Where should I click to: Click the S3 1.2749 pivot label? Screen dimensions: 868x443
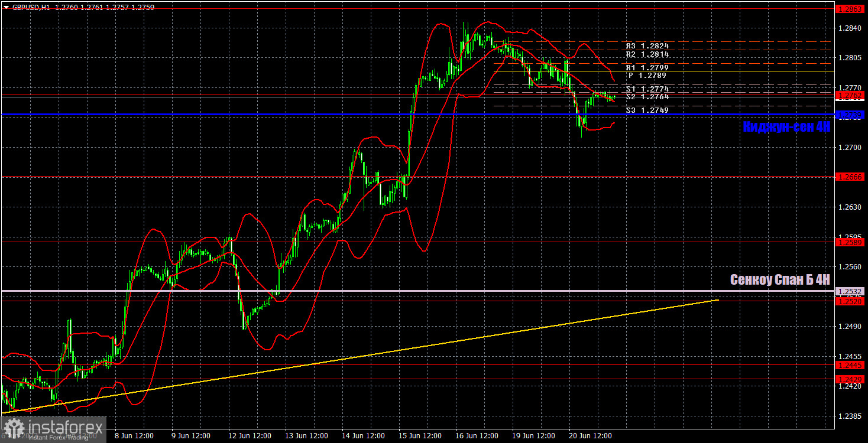[647, 110]
